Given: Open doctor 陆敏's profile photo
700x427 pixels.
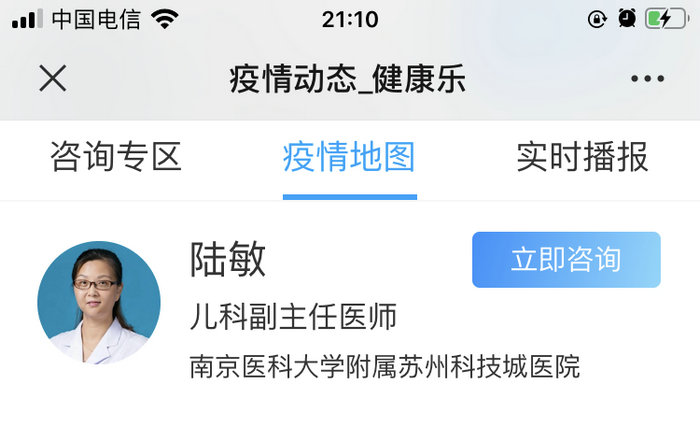Looking at the screenshot, I should [99, 303].
